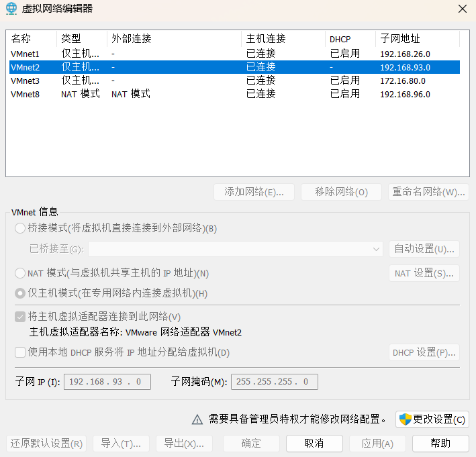The height and width of the screenshot is (457, 476).
Task: Click 已启用 DHCP cell of VMnet1
Action: [x=345, y=54]
